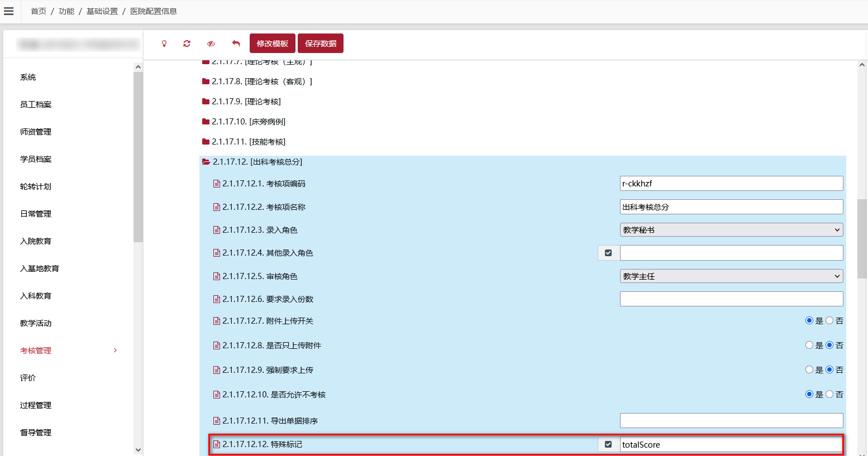This screenshot has width=868, height=456.
Task: Open 入院教育 in the sidebar
Action: pos(36,241)
